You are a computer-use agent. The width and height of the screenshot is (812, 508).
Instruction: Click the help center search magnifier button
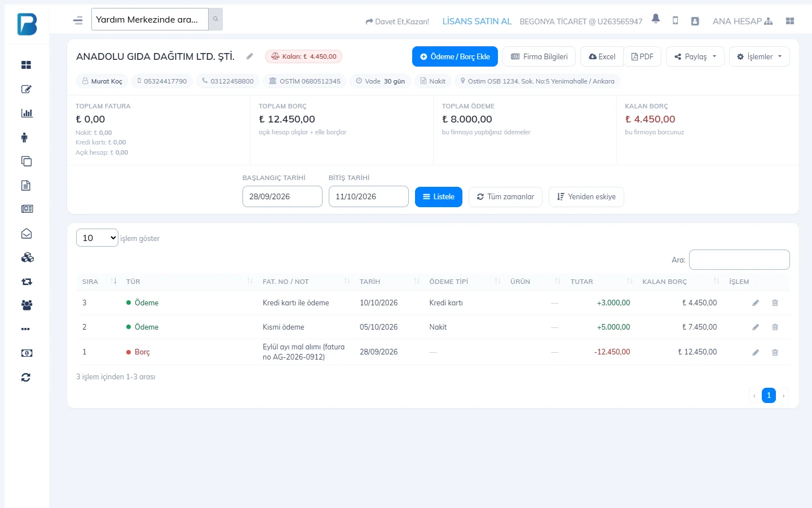pyautogui.click(x=215, y=19)
